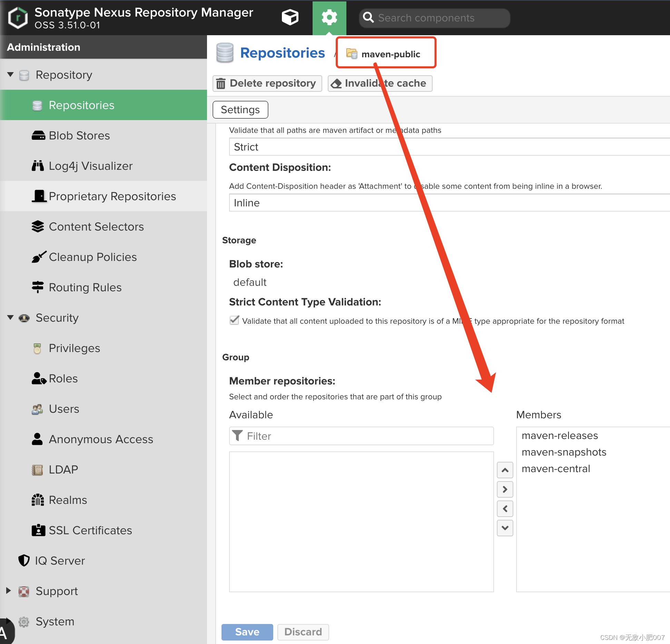This screenshot has height=644, width=670.
Task: Expand the Support section
Action: [x=9, y=591]
